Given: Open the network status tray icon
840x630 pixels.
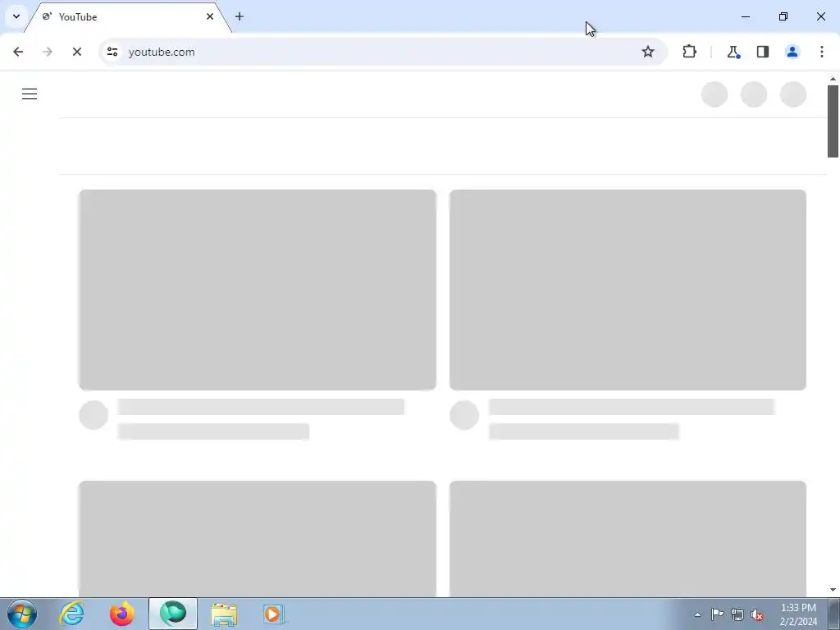Looking at the screenshot, I should 737,614.
